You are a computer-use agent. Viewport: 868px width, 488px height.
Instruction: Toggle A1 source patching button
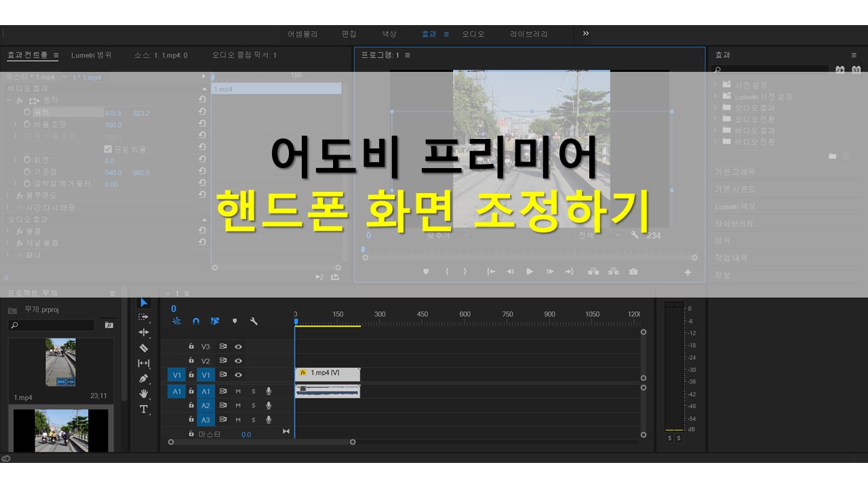coord(176,391)
